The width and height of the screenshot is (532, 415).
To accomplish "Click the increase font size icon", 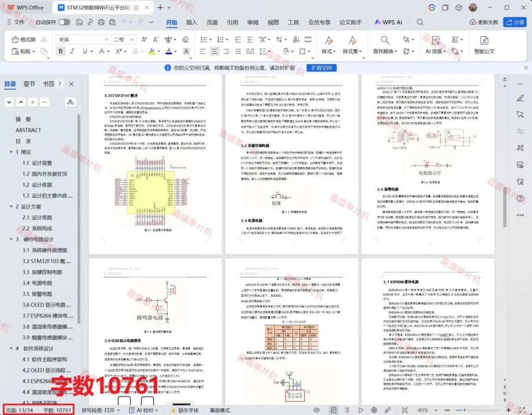I will pyautogui.click(x=144, y=39).
